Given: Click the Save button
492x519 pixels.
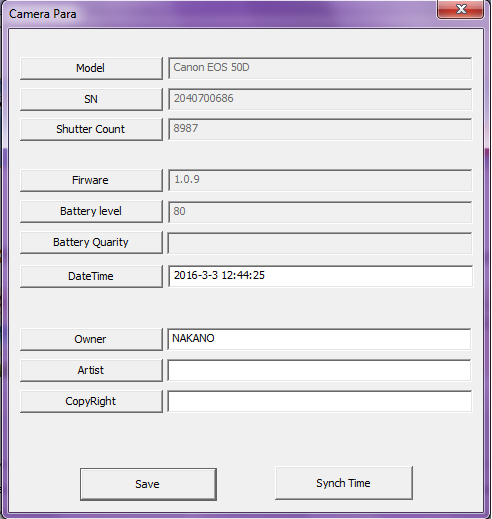Looking at the screenshot, I should click(148, 484).
